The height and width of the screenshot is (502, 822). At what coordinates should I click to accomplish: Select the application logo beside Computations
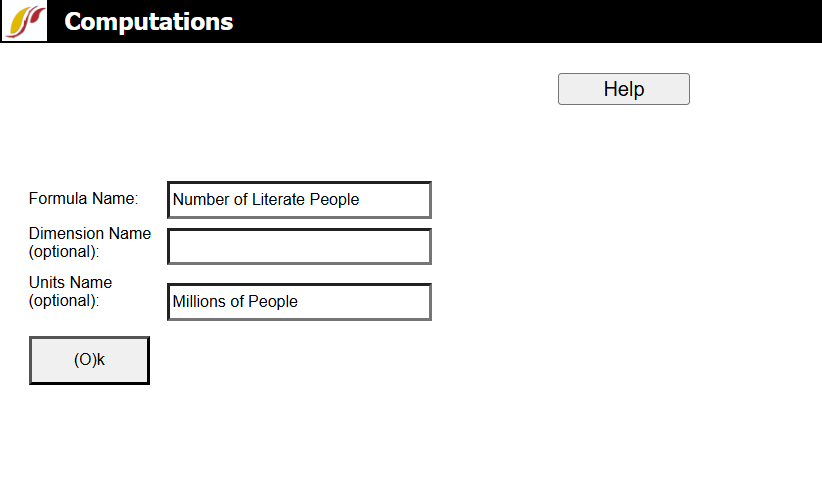pyautogui.click(x=24, y=21)
